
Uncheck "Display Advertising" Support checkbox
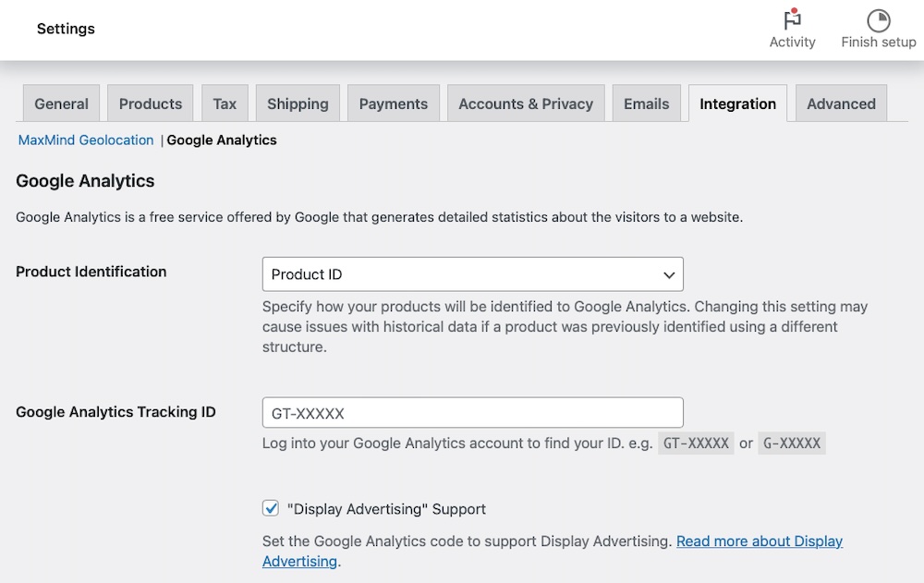(x=271, y=508)
